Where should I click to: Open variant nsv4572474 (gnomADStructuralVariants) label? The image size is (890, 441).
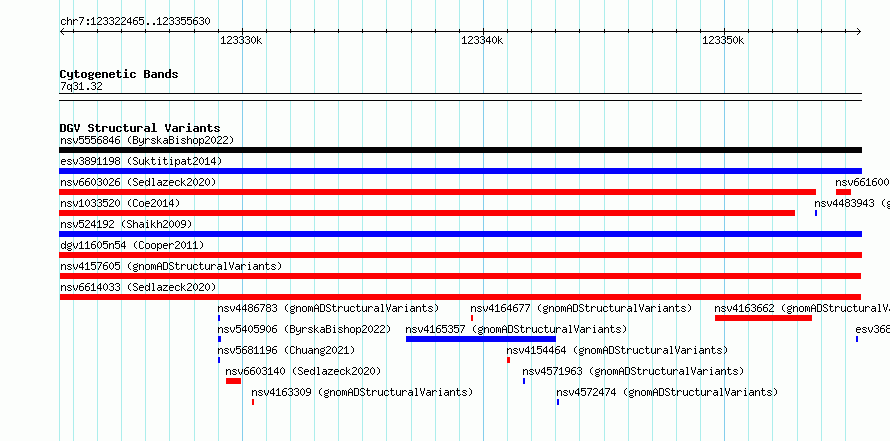pos(667,392)
